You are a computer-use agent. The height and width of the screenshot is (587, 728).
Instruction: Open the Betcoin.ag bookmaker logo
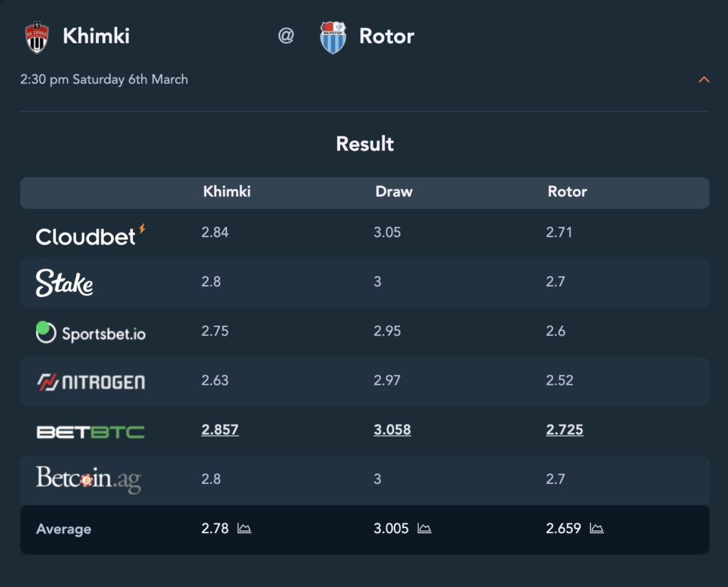point(88,480)
